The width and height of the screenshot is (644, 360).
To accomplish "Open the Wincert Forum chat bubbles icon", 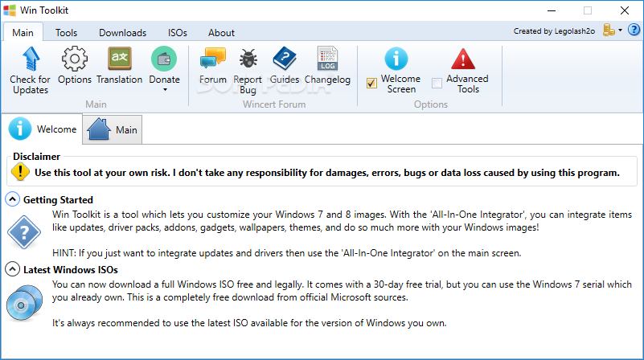I will pyautogui.click(x=213, y=59).
